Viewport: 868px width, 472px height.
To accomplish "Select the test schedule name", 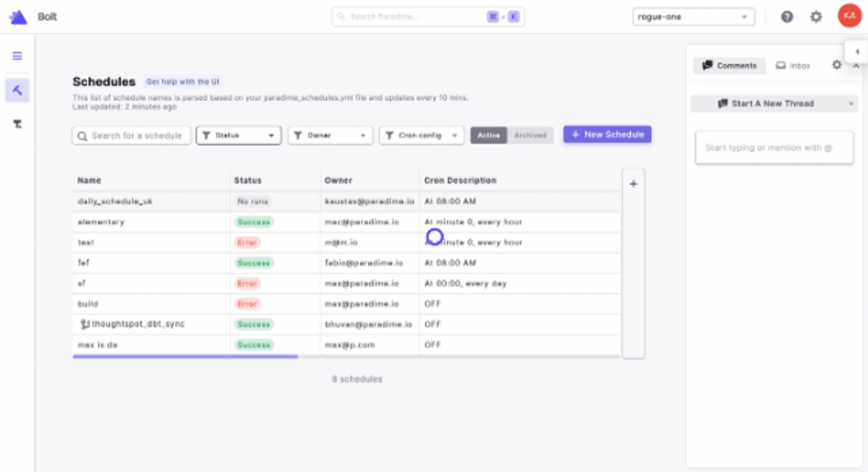I will pos(86,243).
